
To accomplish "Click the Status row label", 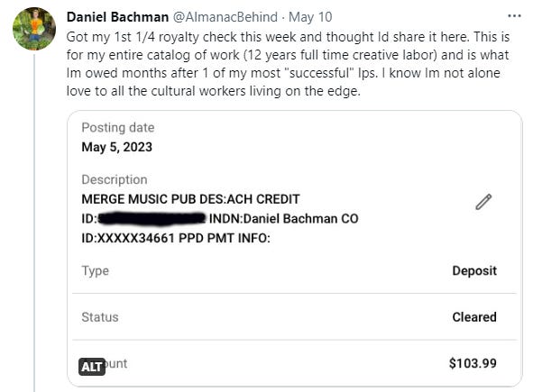I will point(100,317).
